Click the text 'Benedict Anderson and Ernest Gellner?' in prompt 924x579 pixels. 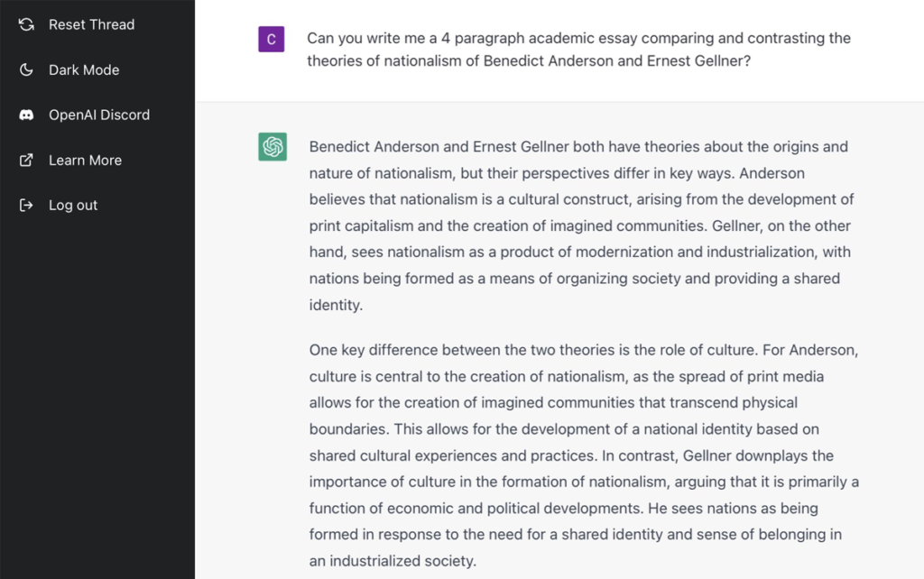(x=616, y=61)
